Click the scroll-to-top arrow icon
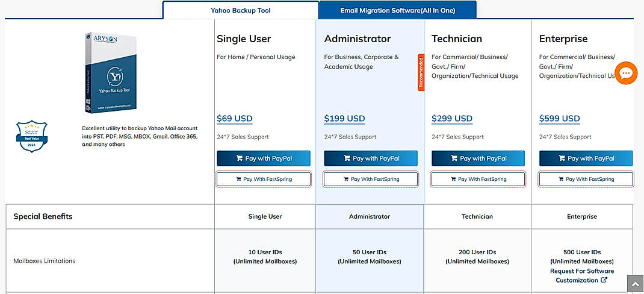Image resolution: width=644 pixels, height=294 pixels. coord(636,284)
